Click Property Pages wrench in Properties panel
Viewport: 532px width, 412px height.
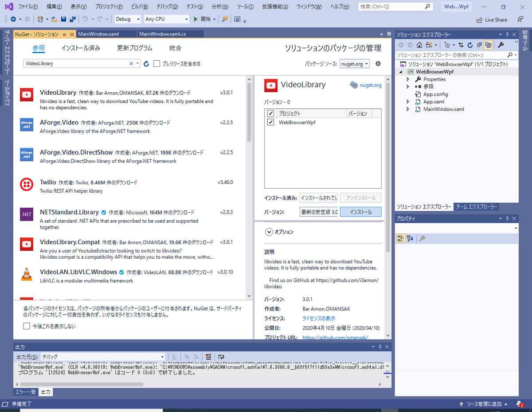[422, 238]
